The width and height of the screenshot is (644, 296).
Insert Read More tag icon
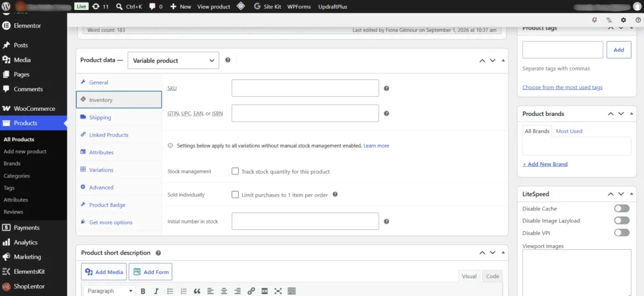(x=265, y=291)
